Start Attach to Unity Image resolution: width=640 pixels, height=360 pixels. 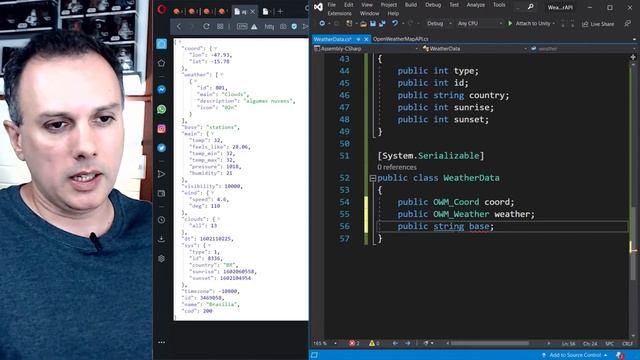coord(529,24)
